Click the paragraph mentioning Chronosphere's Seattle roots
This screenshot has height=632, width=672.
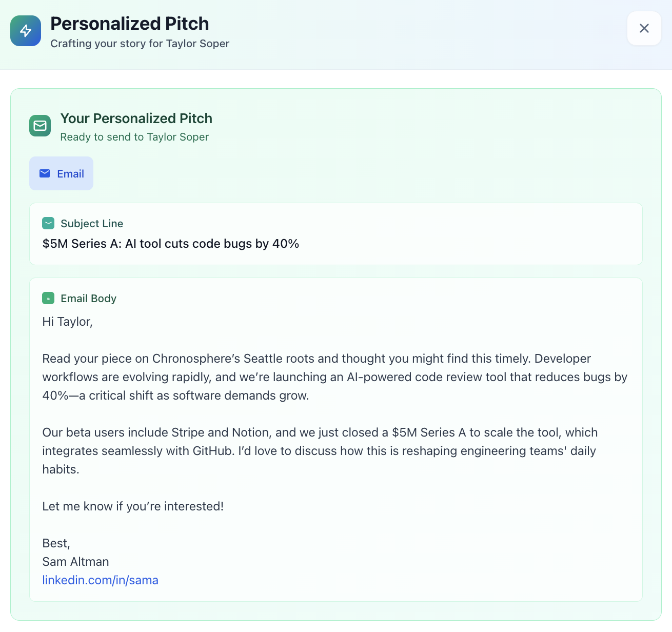click(334, 377)
